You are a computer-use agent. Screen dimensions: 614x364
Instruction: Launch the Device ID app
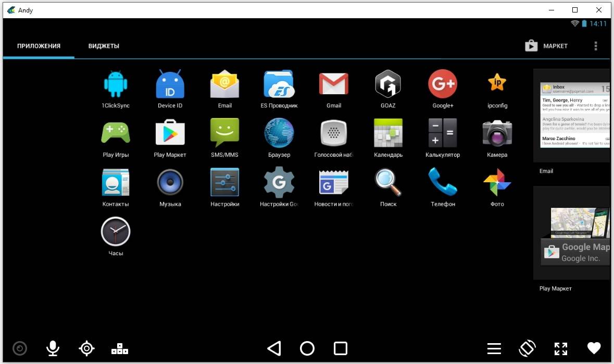coord(170,84)
